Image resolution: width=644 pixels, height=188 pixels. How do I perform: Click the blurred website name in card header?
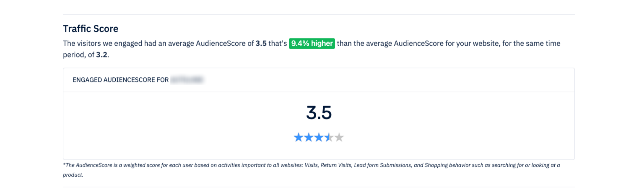tap(187, 80)
